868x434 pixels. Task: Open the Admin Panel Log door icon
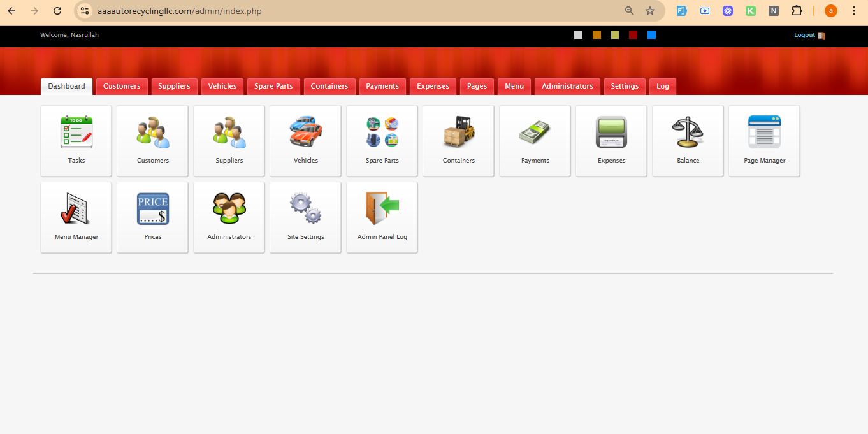(382, 209)
